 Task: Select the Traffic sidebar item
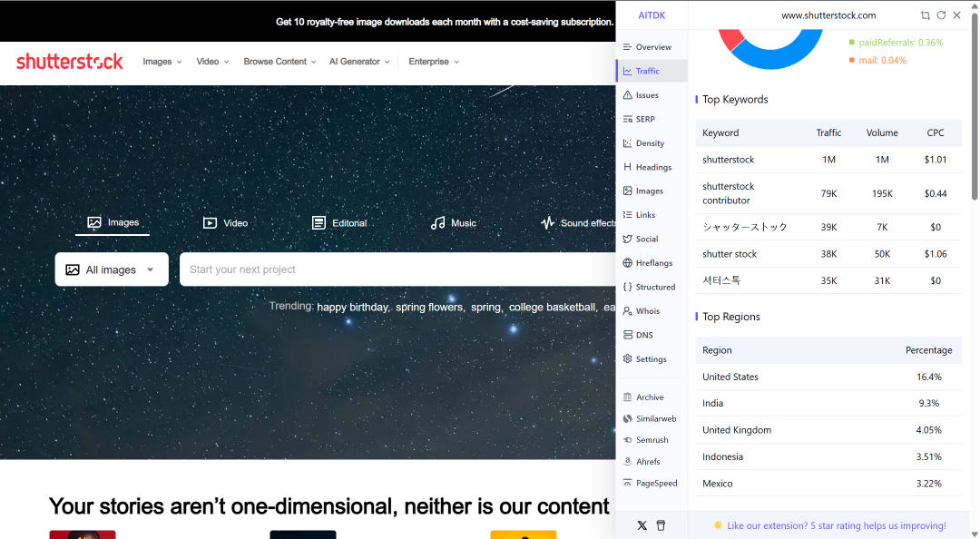coord(652,71)
